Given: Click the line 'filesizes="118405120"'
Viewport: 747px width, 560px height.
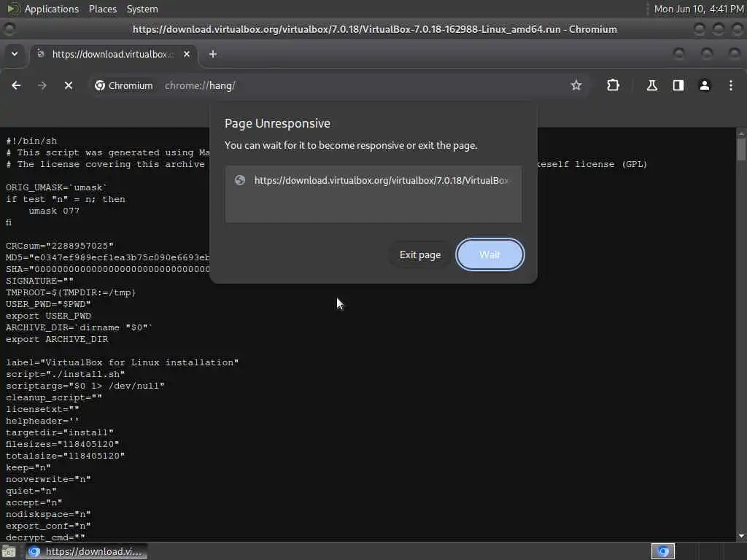Looking at the screenshot, I should 63,444.
